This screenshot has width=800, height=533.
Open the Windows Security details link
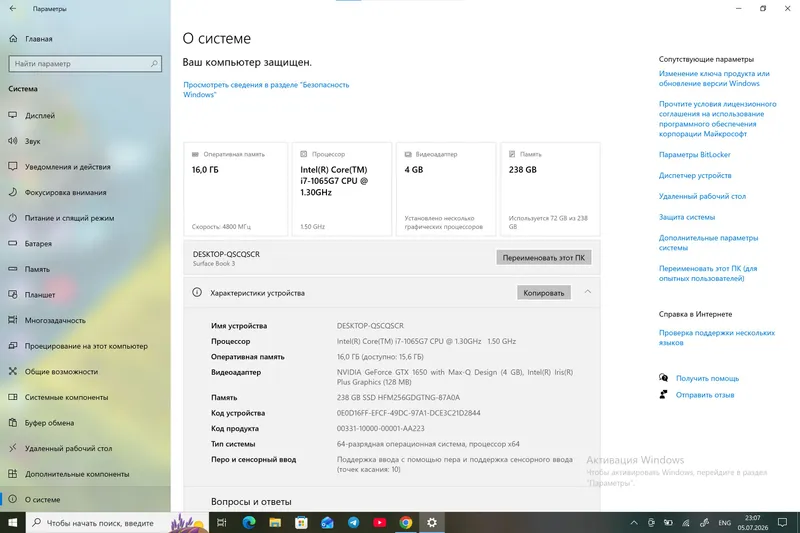click(266, 90)
